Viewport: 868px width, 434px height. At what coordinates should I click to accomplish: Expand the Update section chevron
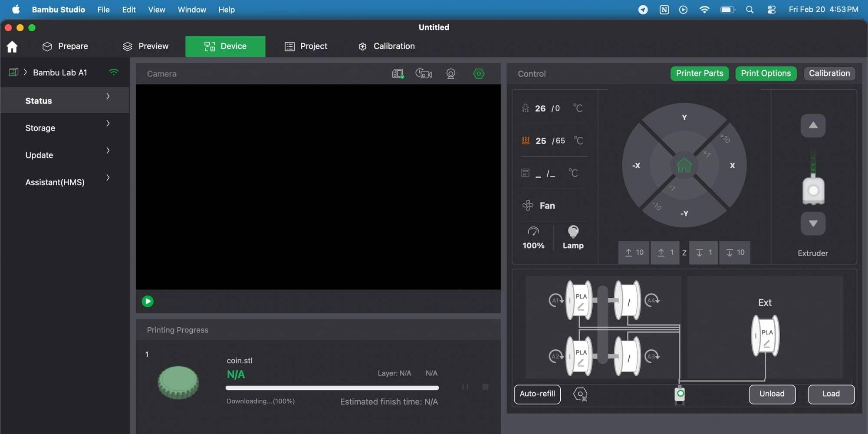(108, 151)
